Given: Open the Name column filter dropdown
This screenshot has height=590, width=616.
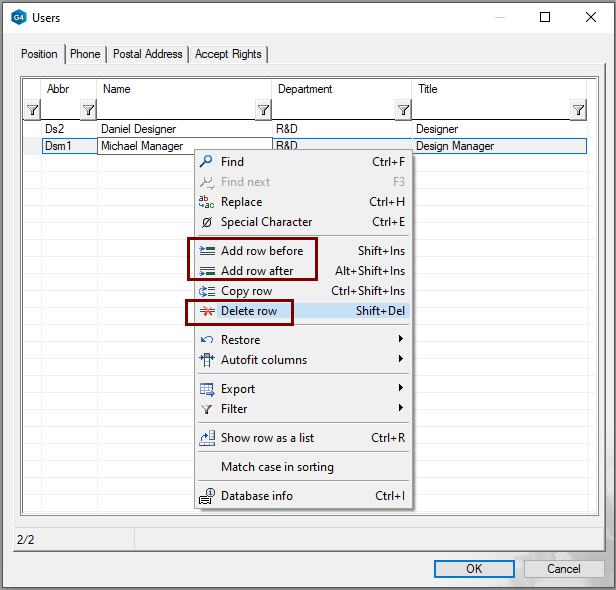Looking at the screenshot, I should (263, 110).
